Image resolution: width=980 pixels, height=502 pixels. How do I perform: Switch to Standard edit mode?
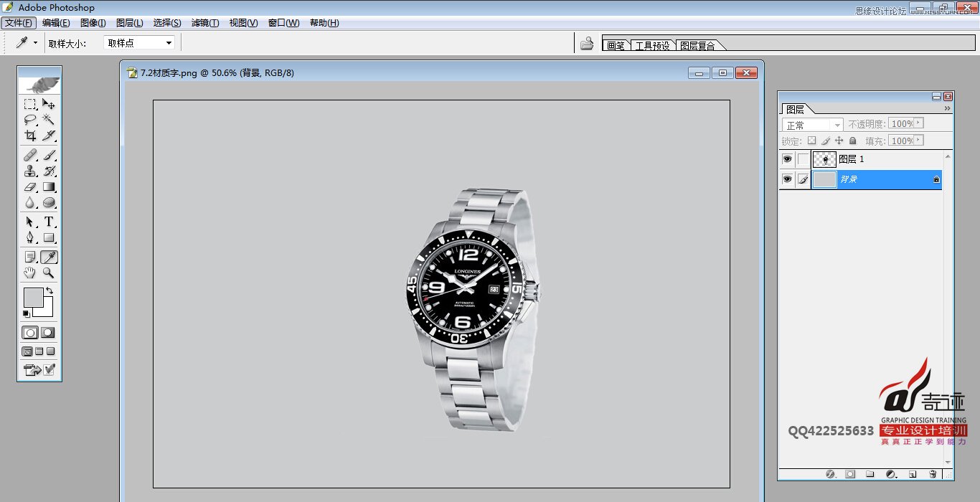pos(31,333)
